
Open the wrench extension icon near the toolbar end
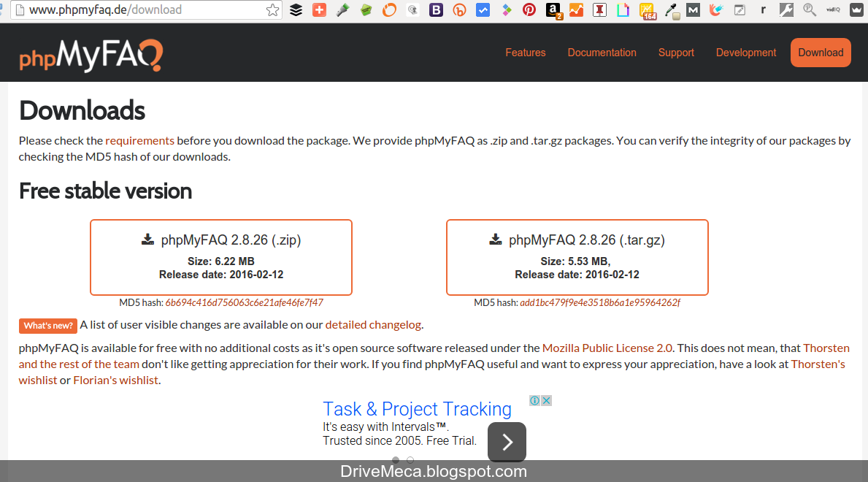[786, 10]
